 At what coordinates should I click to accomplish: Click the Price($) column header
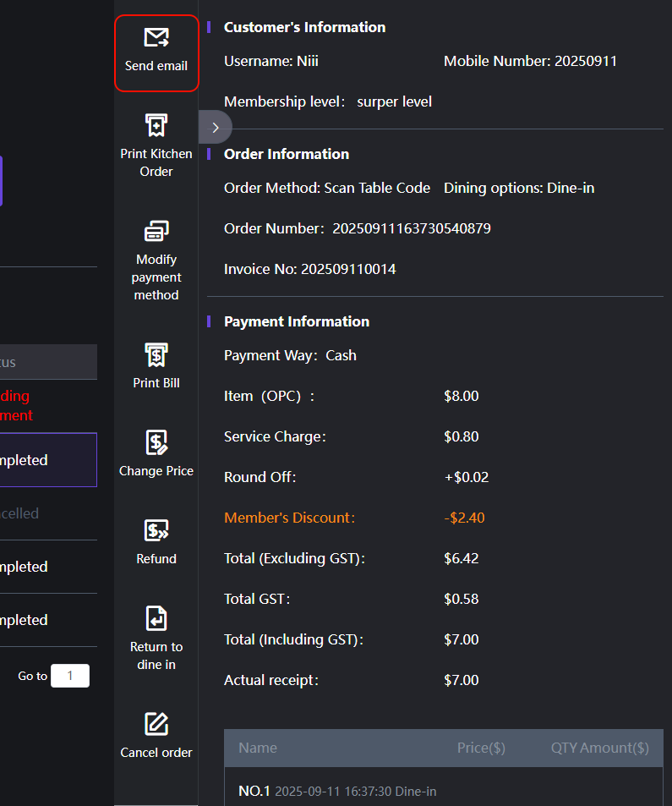(x=481, y=748)
